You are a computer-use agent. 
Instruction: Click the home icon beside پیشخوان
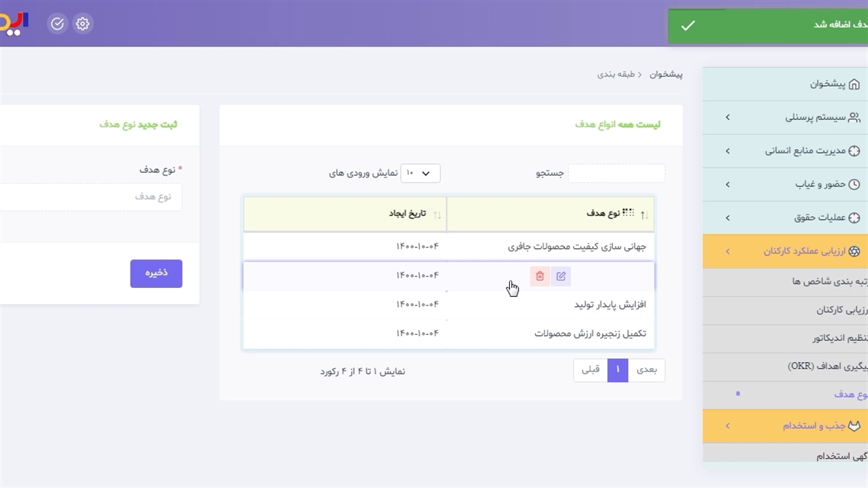(854, 84)
